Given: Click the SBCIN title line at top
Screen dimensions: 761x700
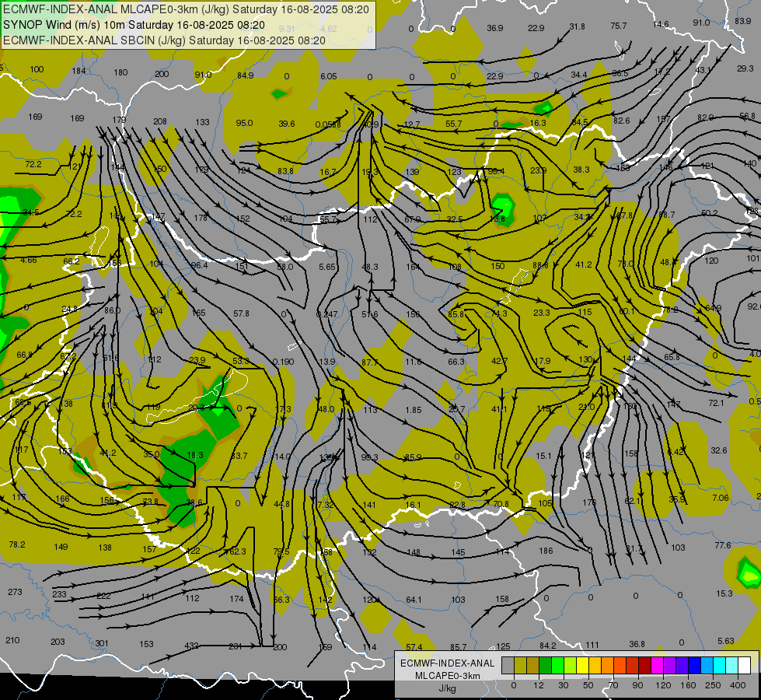Looking at the screenshot, I should 164,40.
